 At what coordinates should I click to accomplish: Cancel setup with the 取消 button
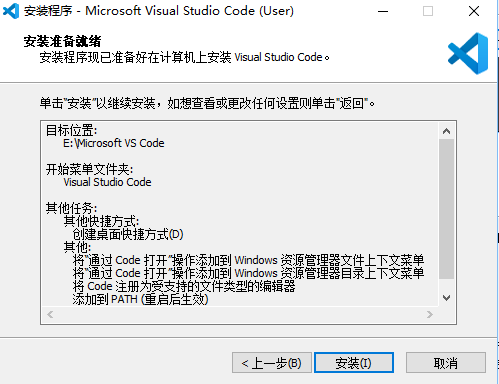(x=446, y=363)
